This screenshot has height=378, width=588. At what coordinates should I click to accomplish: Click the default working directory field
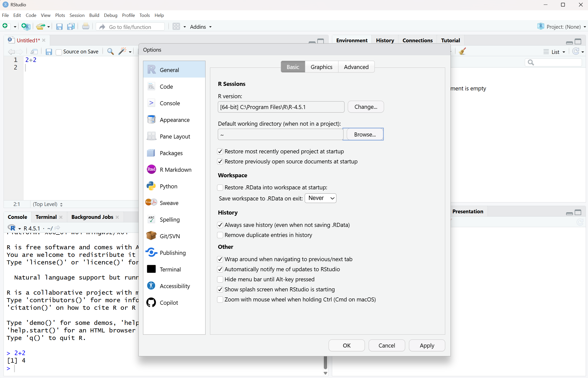click(x=280, y=135)
